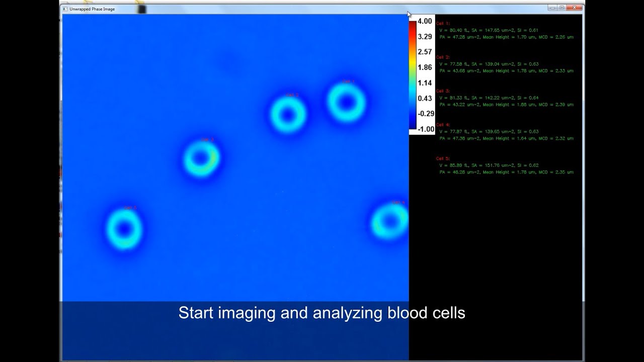
Task: Click the rainbow phase color scale bar
Action: tap(413, 75)
